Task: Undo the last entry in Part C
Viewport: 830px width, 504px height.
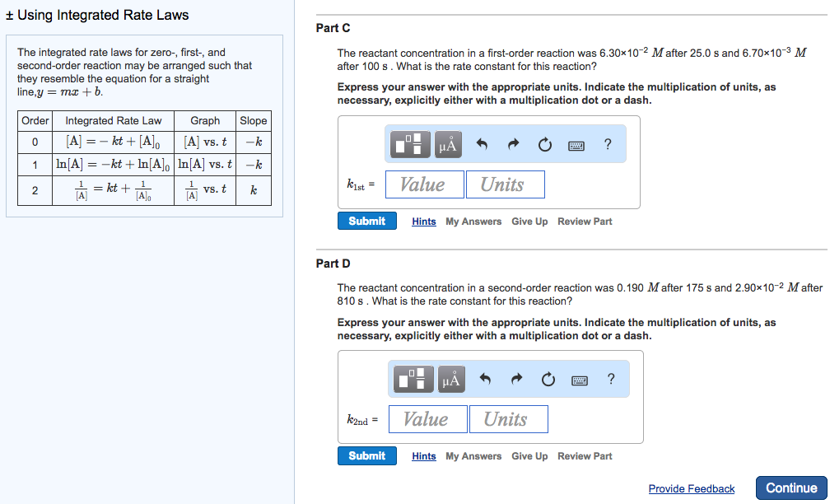Action: point(484,143)
